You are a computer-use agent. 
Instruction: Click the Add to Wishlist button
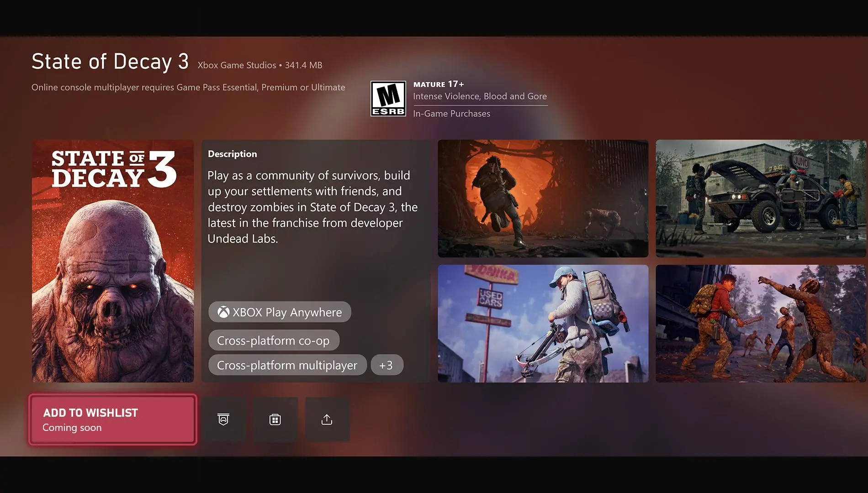click(113, 420)
